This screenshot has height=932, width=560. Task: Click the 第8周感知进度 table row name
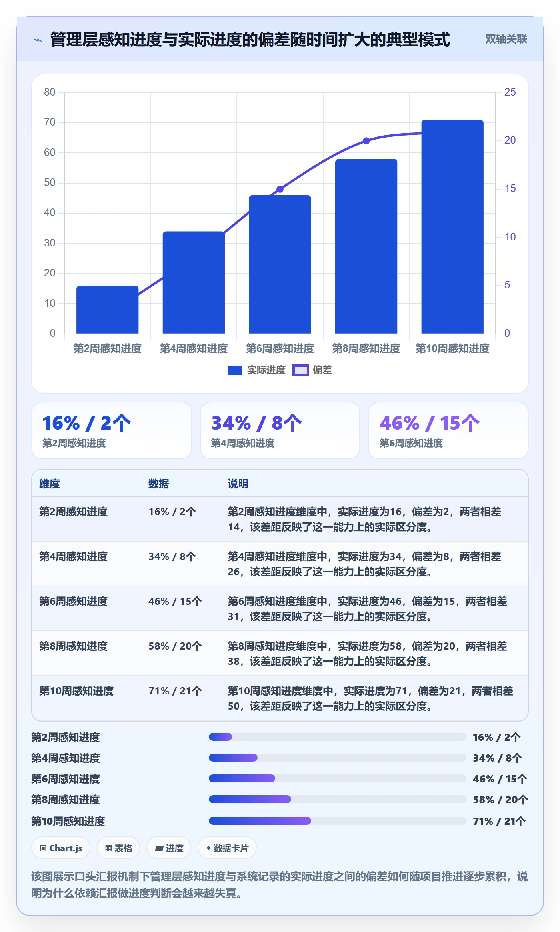point(74,646)
